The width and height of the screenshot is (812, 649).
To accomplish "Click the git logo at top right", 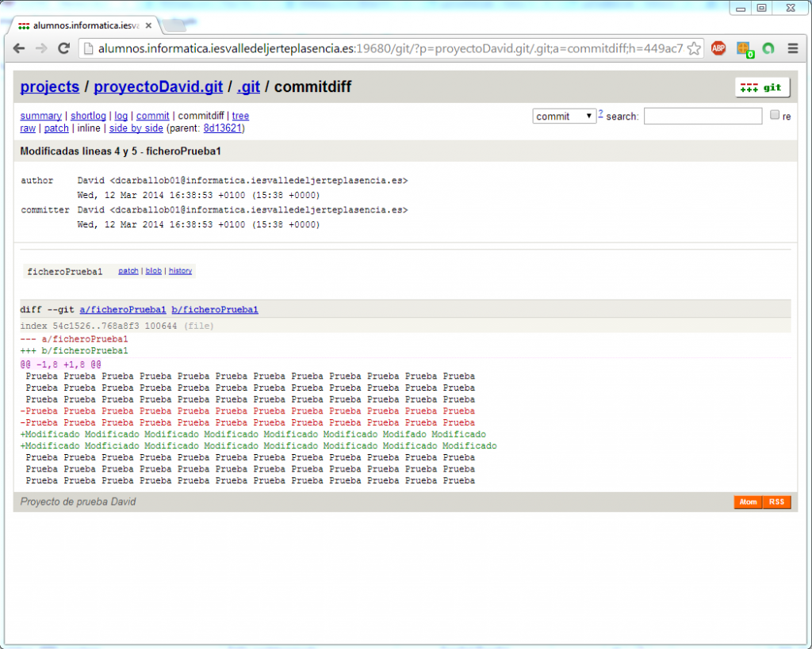I will (761, 87).
